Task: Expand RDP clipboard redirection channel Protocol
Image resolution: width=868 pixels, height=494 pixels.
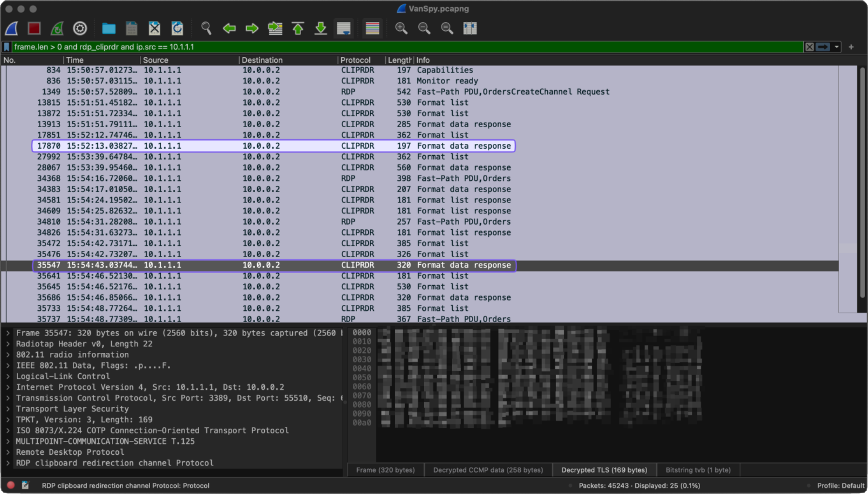Action: [x=7, y=463]
